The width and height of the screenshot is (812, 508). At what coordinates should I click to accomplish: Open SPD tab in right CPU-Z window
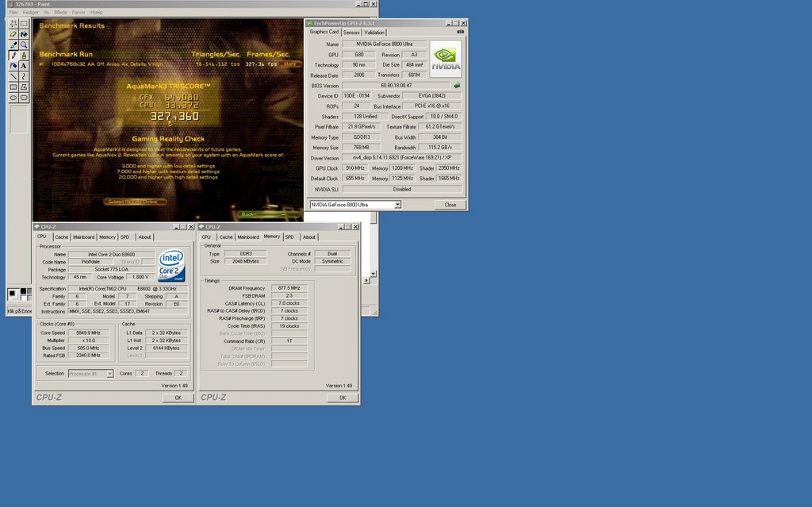pyautogui.click(x=289, y=237)
